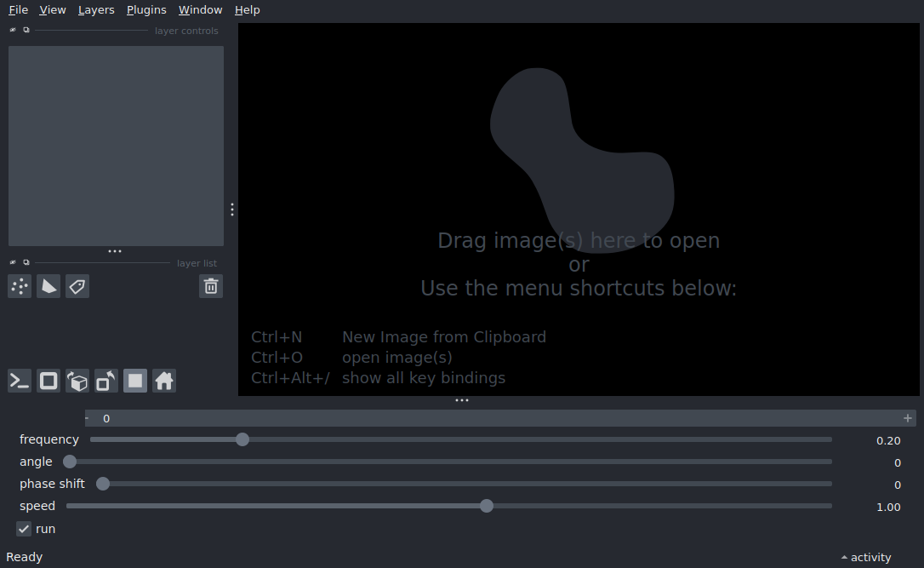Open the console terminal button
Image resolution: width=924 pixels, height=568 pixels.
coord(20,381)
